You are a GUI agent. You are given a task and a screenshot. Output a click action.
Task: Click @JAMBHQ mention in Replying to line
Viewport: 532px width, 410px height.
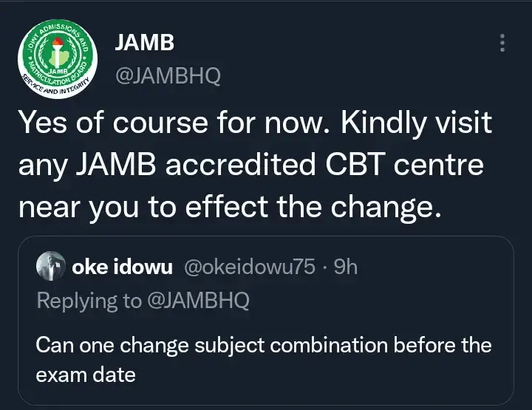tap(199, 301)
